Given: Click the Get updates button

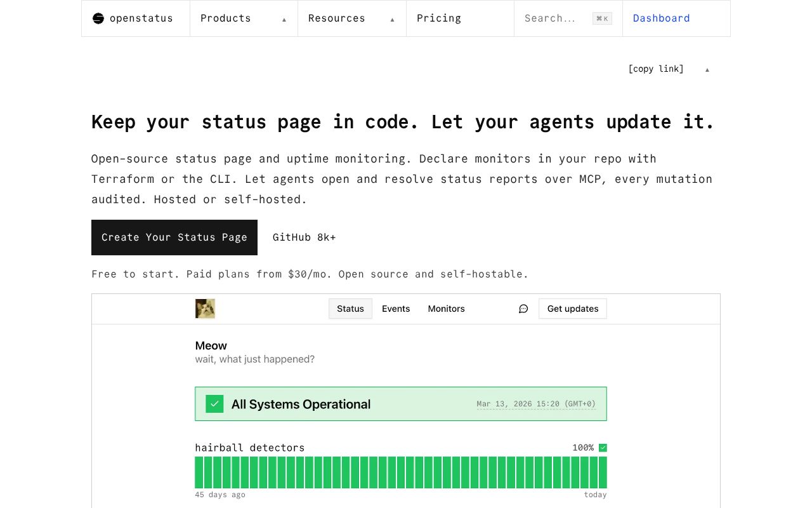Looking at the screenshot, I should point(573,309).
